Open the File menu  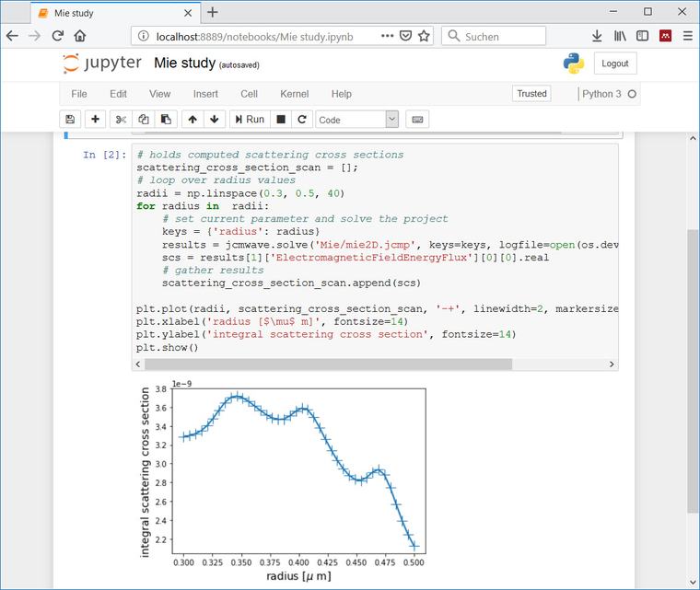click(x=79, y=94)
